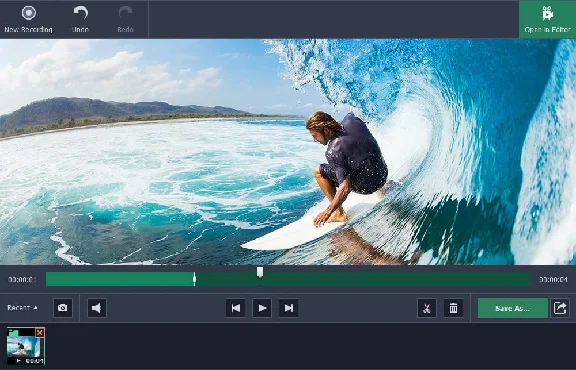The height and width of the screenshot is (370, 576).
Task: Start a New Recording
Action: [x=29, y=19]
